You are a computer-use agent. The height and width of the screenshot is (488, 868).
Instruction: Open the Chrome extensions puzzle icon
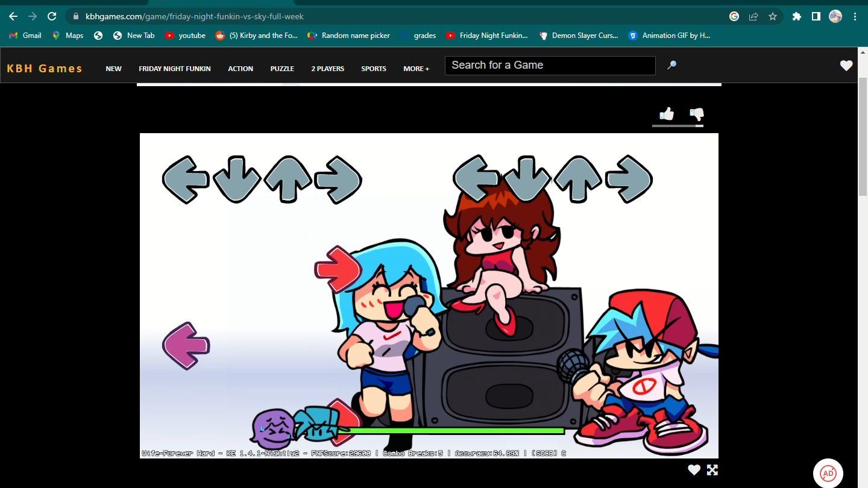[x=796, y=16]
